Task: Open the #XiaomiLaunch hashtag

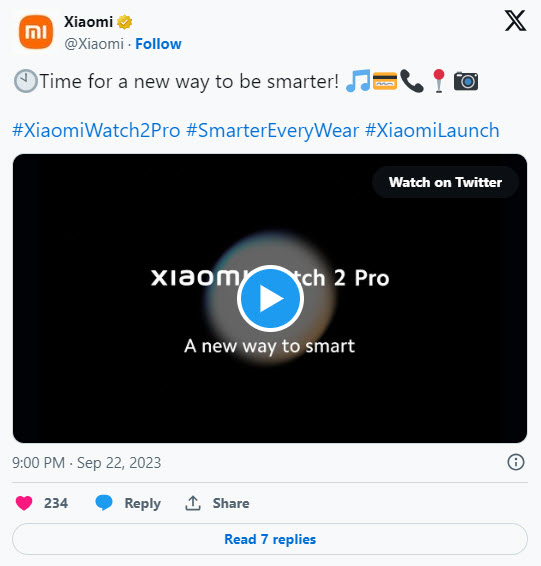Action: coord(432,130)
